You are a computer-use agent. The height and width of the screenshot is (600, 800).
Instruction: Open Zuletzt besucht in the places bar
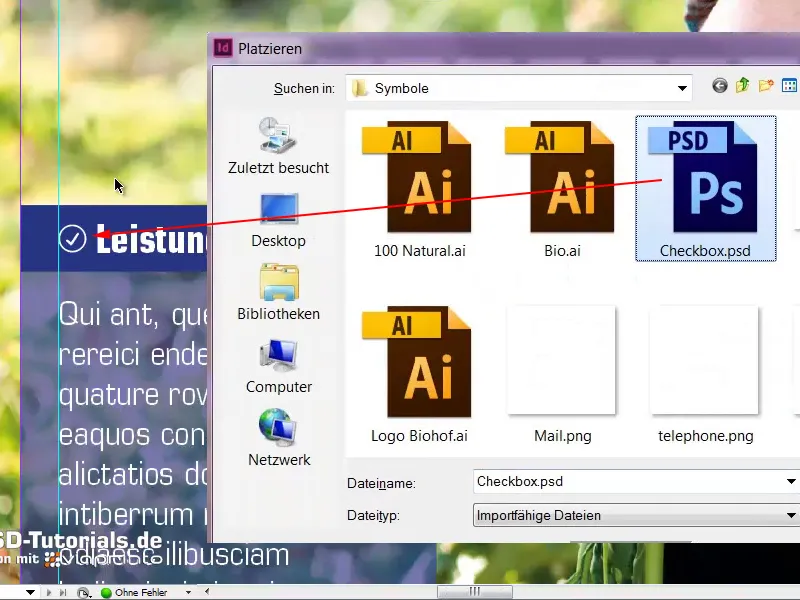click(279, 145)
